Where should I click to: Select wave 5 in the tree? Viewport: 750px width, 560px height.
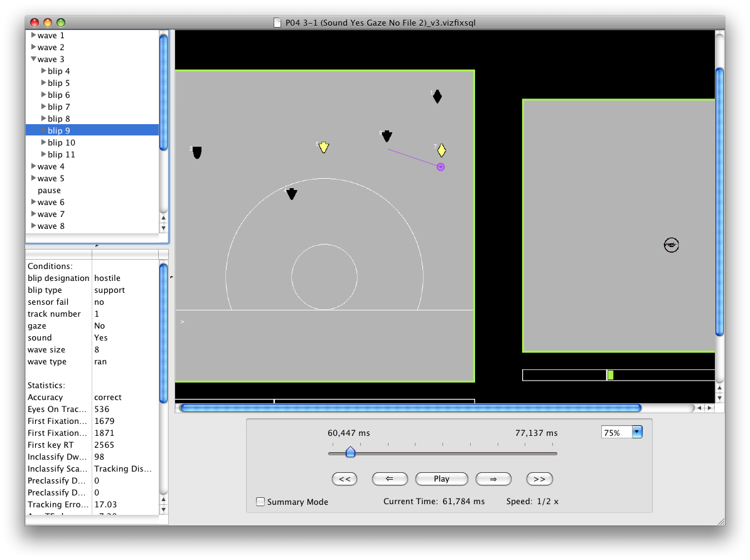click(51, 178)
